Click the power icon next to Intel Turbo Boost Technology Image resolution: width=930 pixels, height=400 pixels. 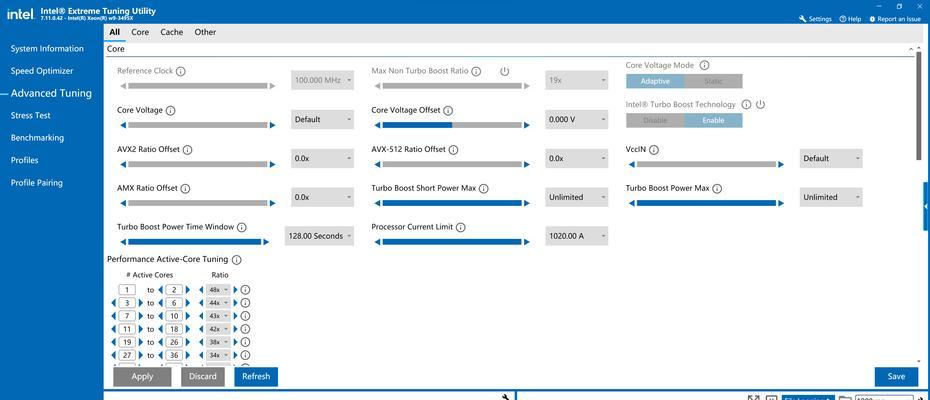tap(760, 104)
